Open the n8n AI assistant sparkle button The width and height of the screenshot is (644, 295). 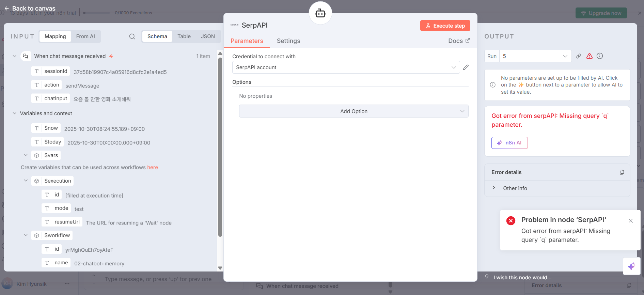coord(631,266)
